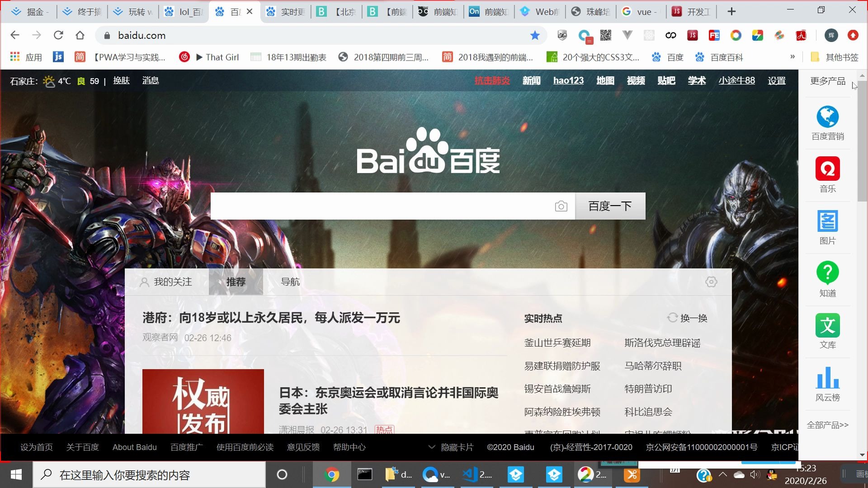
Task: Click the Vue devtools extension icon
Action: (x=627, y=35)
